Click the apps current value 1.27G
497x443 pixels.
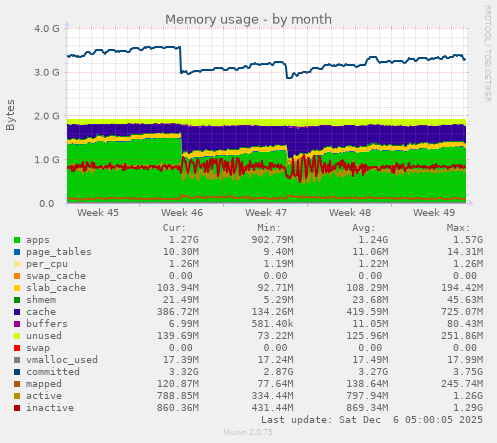coord(184,240)
